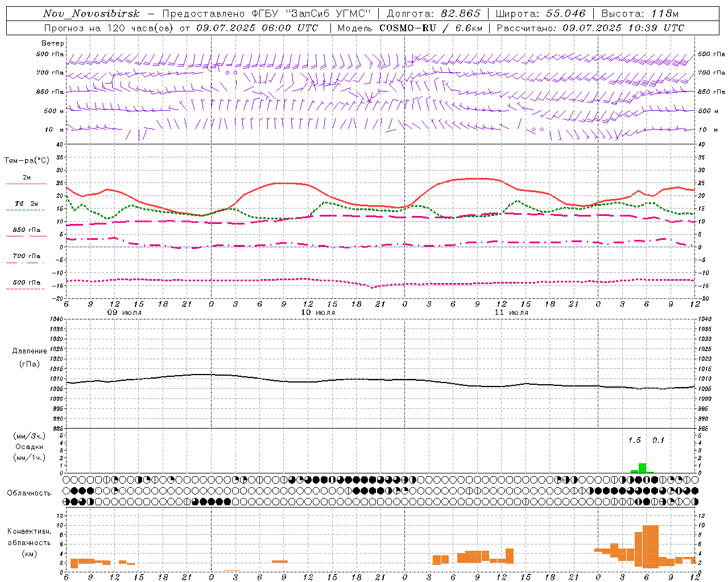Click the '850 гПа' temperature legend entry
Screen dimensions: 728x582
click(27, 230)
